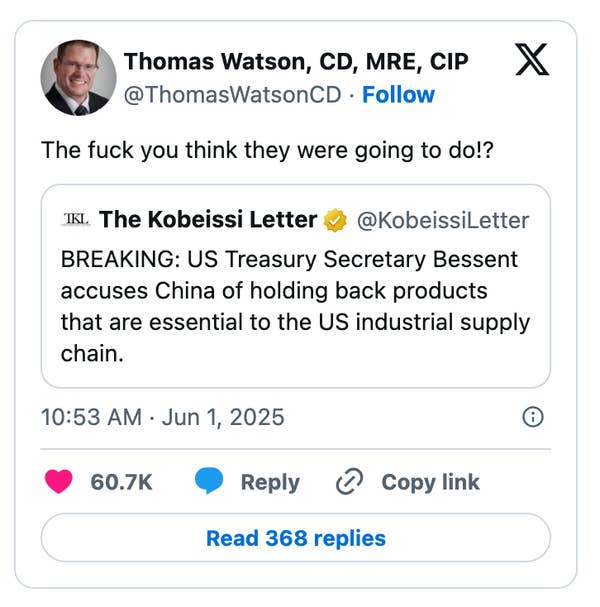The height and width of the screenshot is (607, 600).
Task: Click the 60.7K likes count
Action: 121,482
